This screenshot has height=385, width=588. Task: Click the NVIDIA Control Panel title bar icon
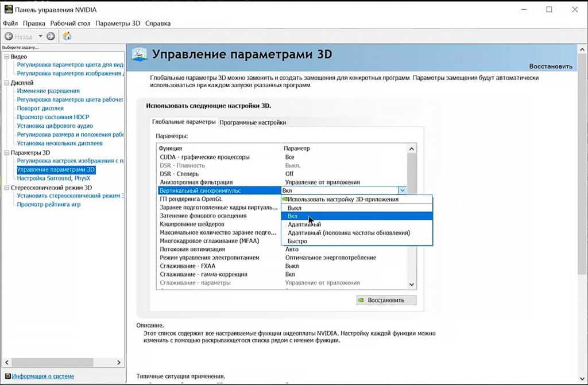click(x=9, y=9)
